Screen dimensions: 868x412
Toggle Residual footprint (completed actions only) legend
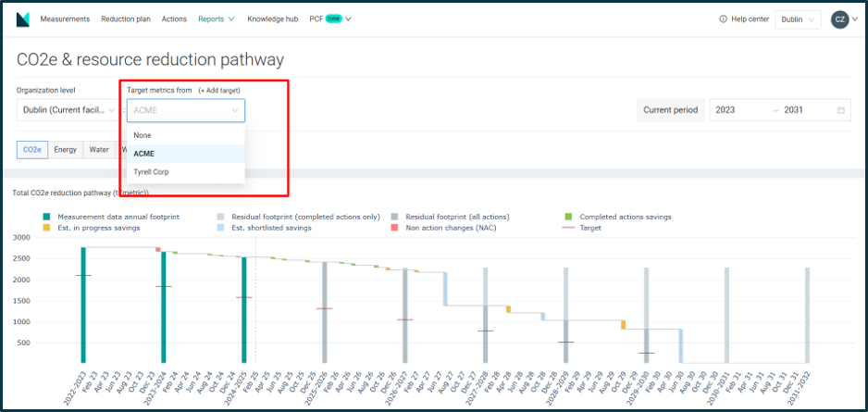click(x=299, y=217)
